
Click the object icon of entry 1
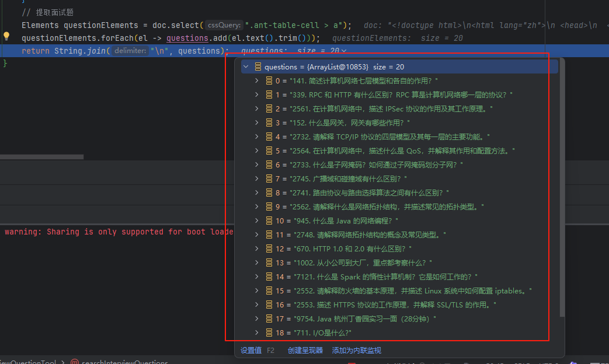click(x=269, y=94)
